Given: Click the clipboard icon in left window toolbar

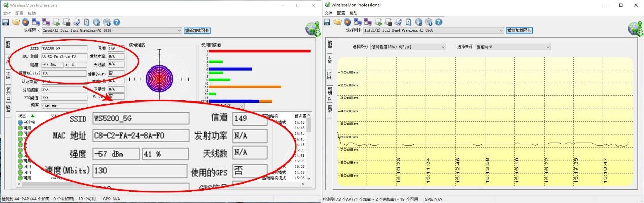Looking at the screenshot, I should click(86, 22).
